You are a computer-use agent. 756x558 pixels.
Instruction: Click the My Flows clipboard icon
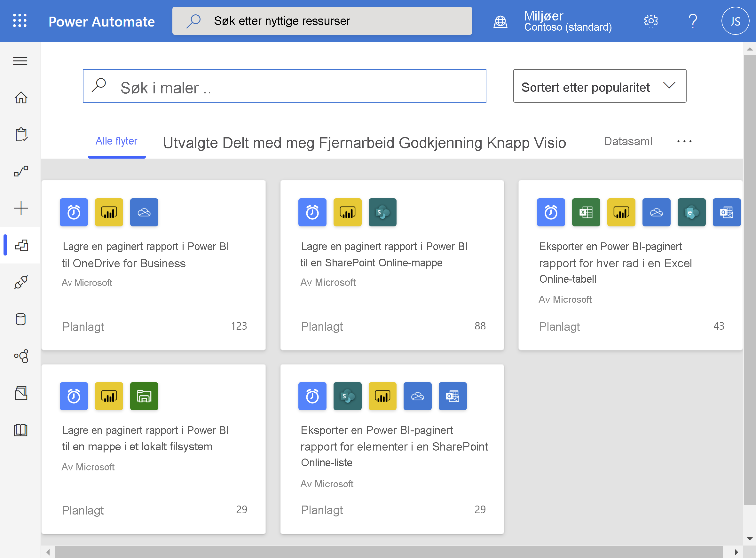[20, 134]
